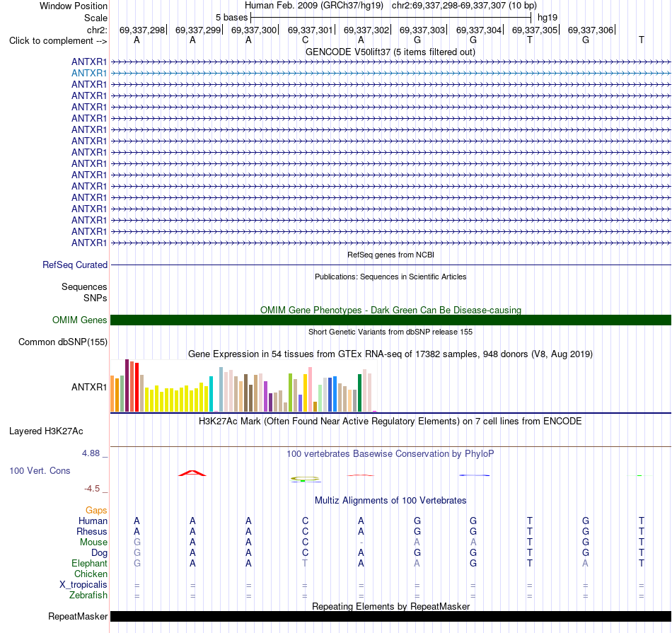
Task: Click the chr2:69,337,298-69,337,307 position text
Action: 464,6
